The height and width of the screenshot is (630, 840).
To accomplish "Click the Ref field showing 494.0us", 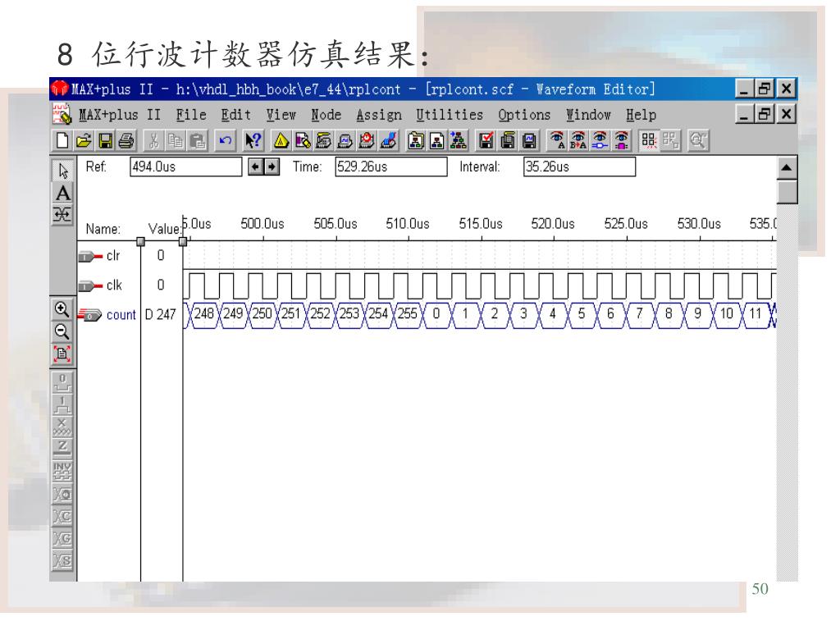I will tap(186, 167).
